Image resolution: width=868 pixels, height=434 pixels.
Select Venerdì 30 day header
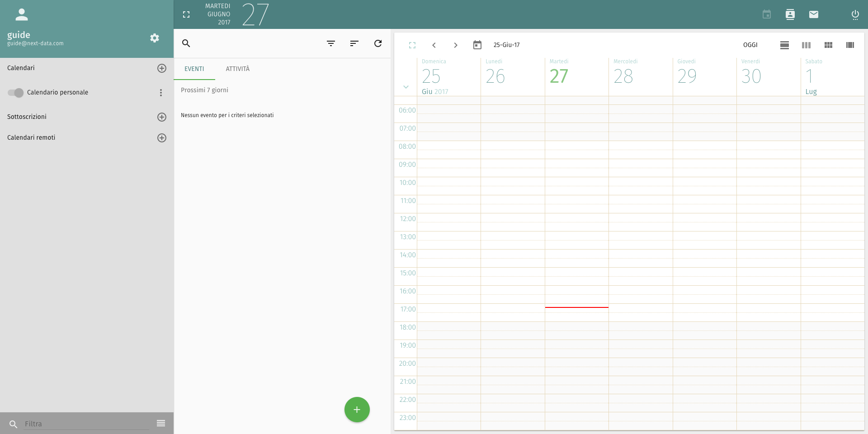tap(769, 77)
